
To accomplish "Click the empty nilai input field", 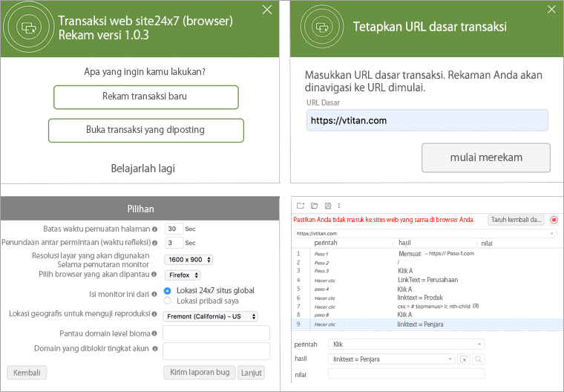I will [x=406, y=373].
